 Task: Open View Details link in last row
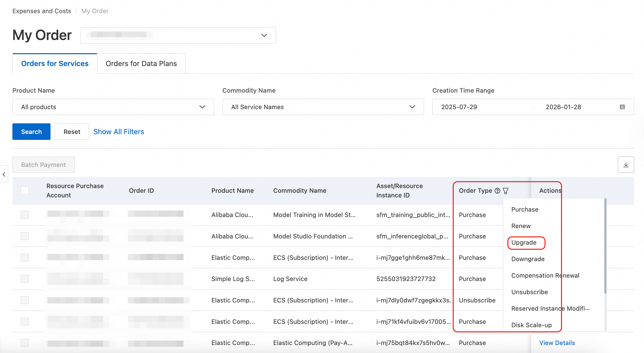tap(557, 343)
